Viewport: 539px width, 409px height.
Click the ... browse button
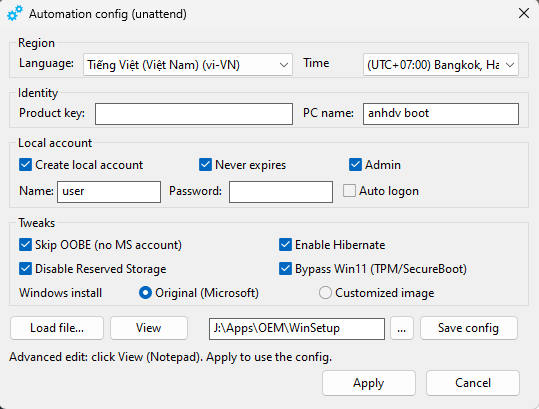pyautogui.click(x=402, y=328)
